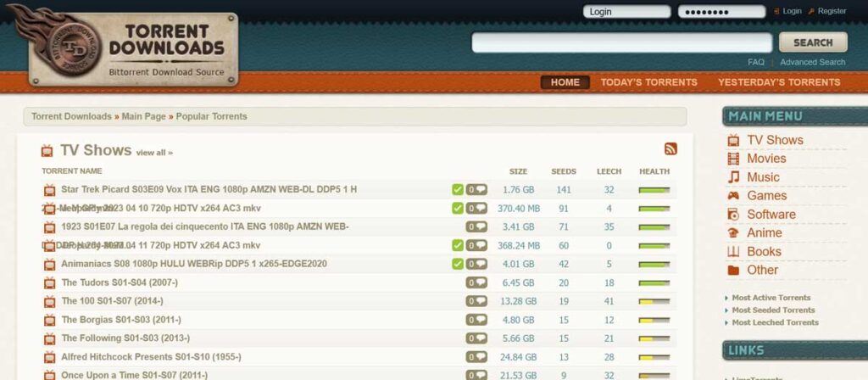
Task: Open torrent Alfred Hitchcock Presents S01-S10
Action: click(x=151, y=357)
